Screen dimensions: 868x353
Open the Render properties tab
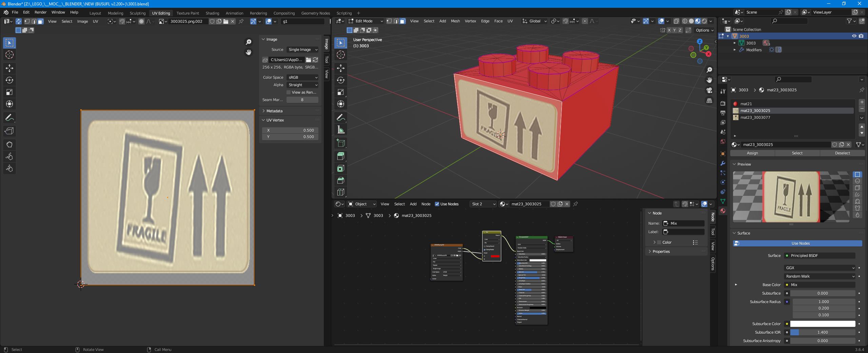tap(723, 104)
